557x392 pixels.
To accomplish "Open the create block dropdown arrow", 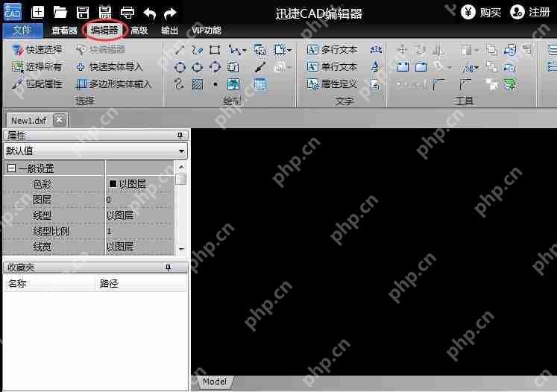I will [x=289, y=51].
